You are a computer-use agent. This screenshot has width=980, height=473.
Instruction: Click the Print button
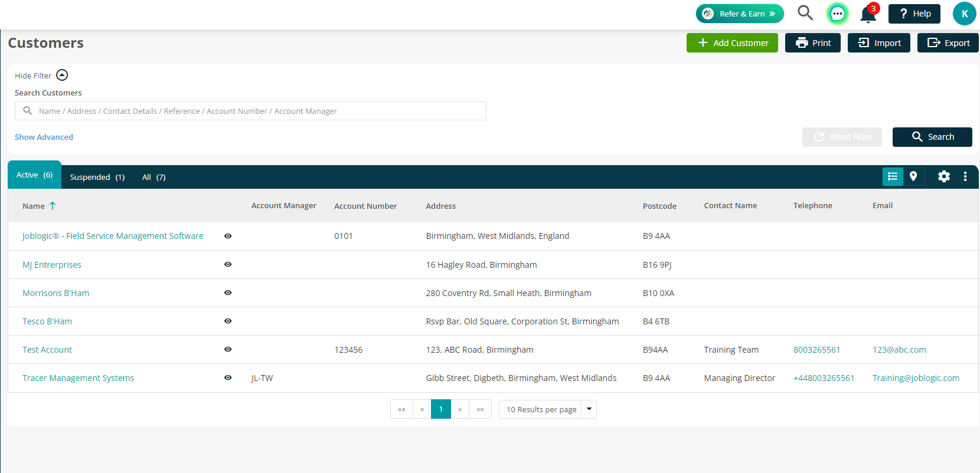tap(813, 42)
